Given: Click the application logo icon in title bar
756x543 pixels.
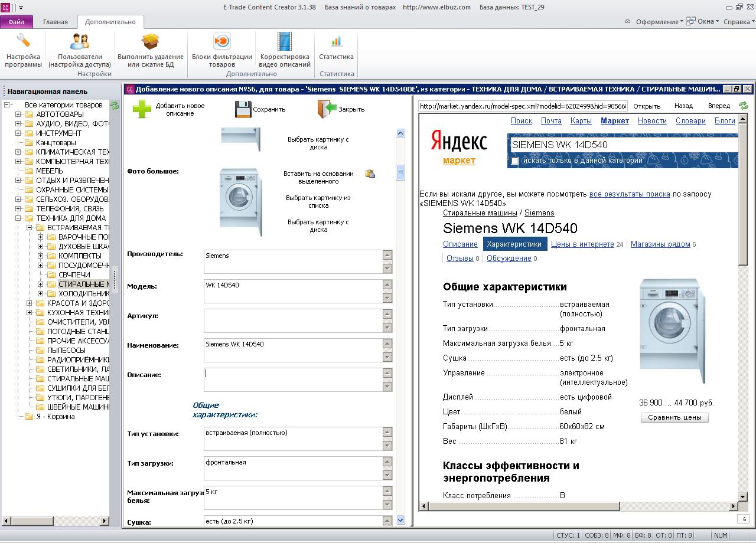Looking at the screenshot, I should 5,7.
